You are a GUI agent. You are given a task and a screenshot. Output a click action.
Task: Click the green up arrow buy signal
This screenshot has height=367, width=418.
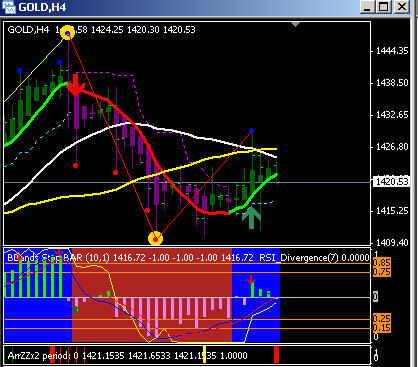(x=251, y=218)
